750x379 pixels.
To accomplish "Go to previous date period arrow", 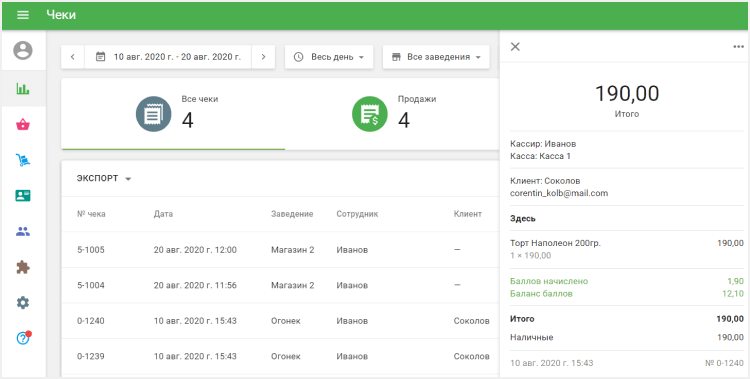I will (73, 57).
